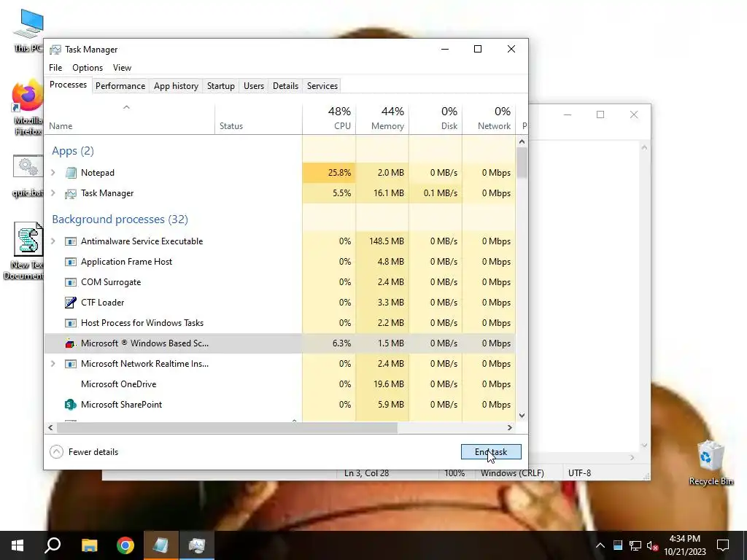The height and width of the screenshot is (560, 747).
Task: Select the New Text Document desktop icon
Action: 24,252
